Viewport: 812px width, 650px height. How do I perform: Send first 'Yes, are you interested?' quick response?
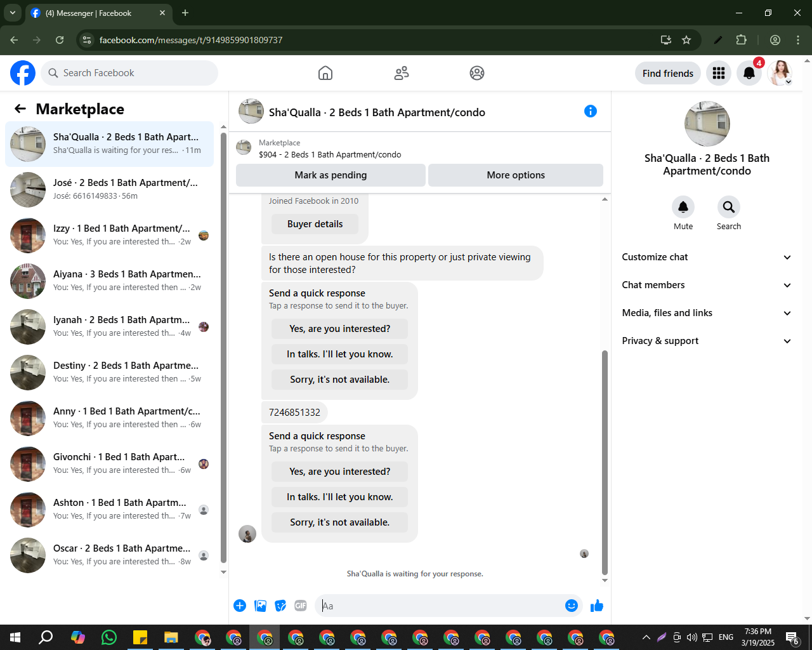pyautogui.click(x=339, y=329)
